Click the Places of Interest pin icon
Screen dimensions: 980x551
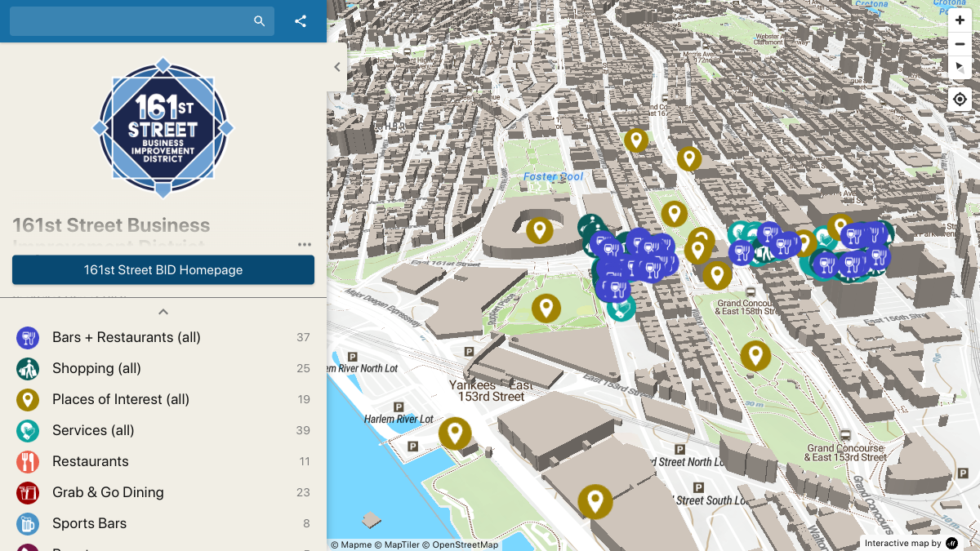28,399
